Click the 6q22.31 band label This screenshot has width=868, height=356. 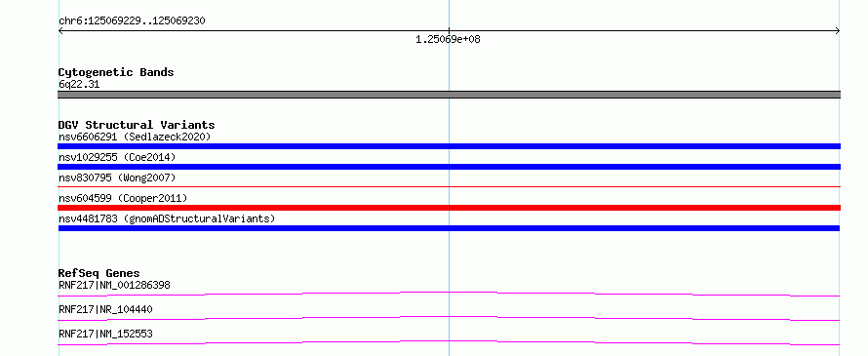point(79,85)
